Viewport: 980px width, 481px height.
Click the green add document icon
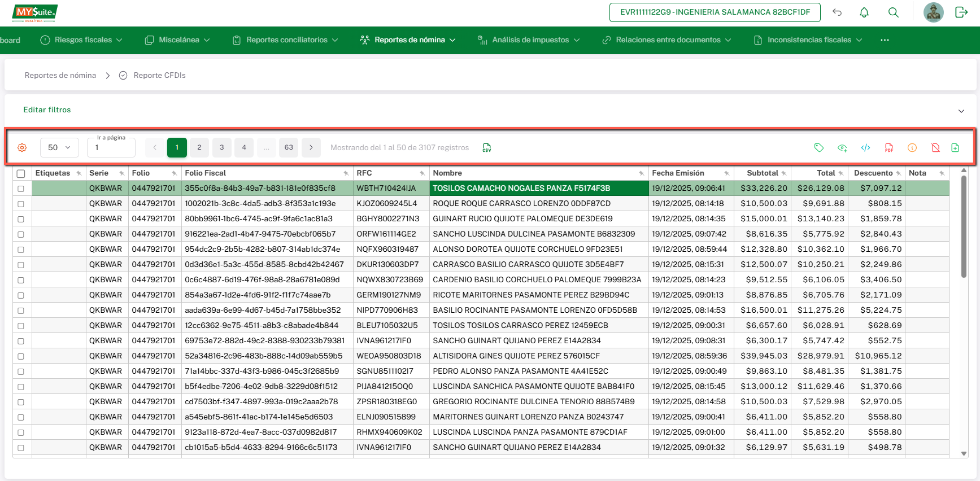(955, 148)
